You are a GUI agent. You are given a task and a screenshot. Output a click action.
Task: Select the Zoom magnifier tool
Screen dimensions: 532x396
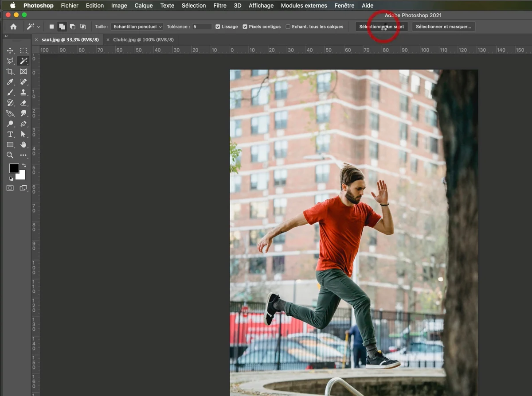click(10, 155)
